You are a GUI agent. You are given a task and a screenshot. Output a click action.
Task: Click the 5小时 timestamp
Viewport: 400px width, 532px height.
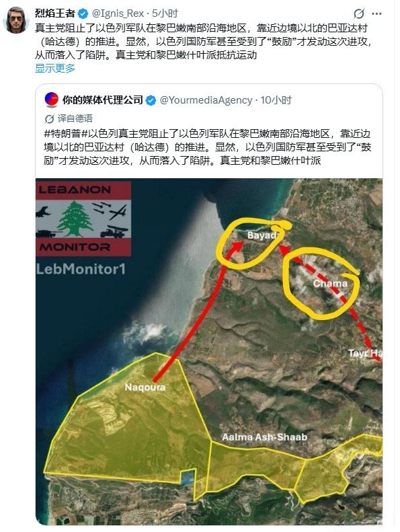(x=165, y=13)
